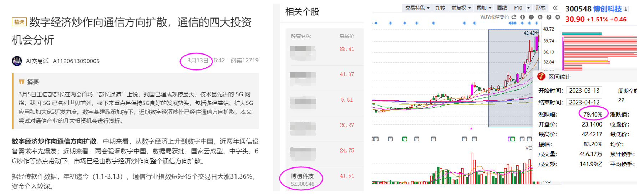
Task: Click the 最高价 value 42.4217
Action: [x=592, y=134]
